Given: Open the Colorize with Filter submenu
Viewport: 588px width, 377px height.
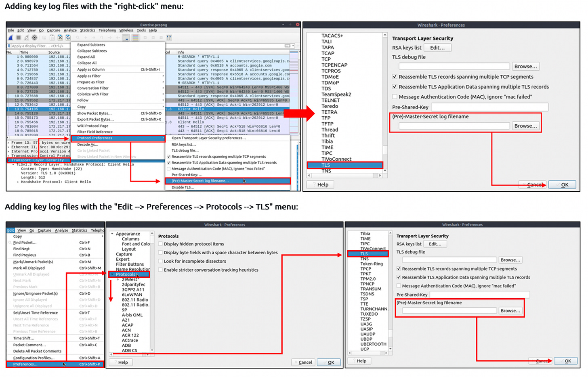Looking at the screenshot, I should point(118,94).
